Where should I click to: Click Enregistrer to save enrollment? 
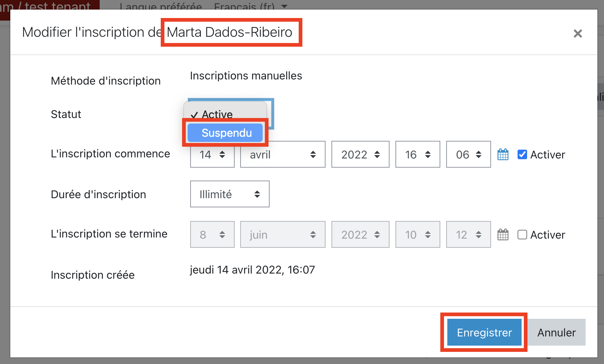(484, 332)
